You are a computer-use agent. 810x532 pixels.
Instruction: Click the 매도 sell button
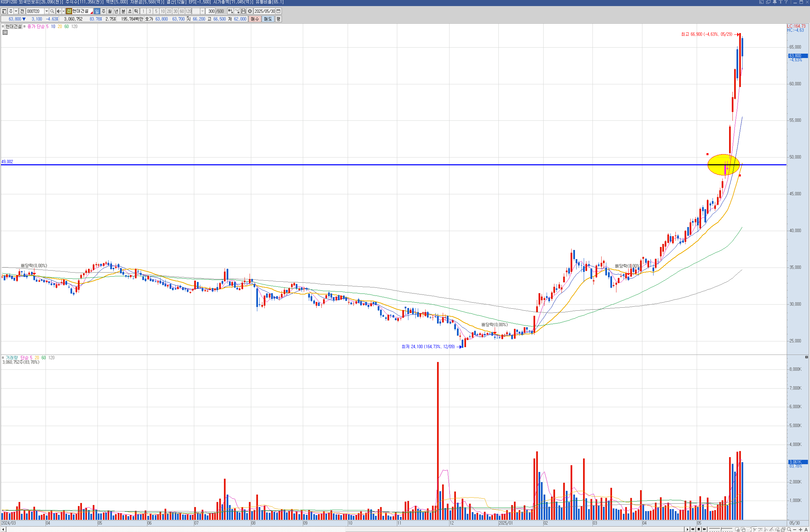click(268, 19)
